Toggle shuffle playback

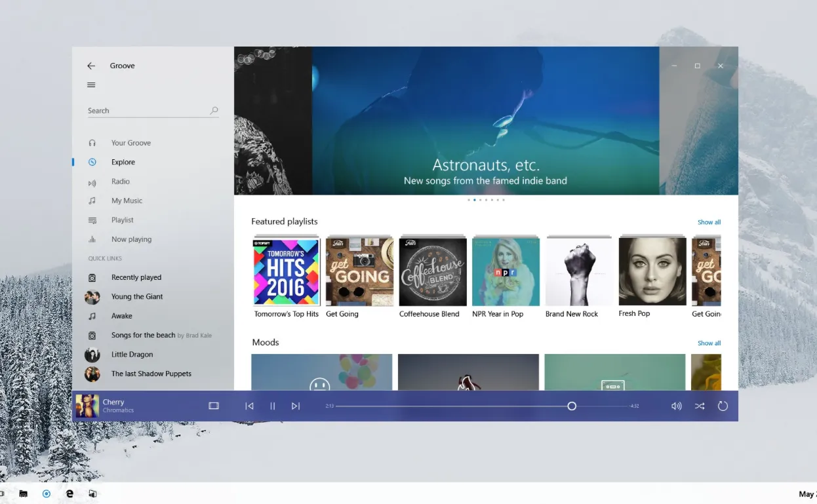[x=700, y=406]
